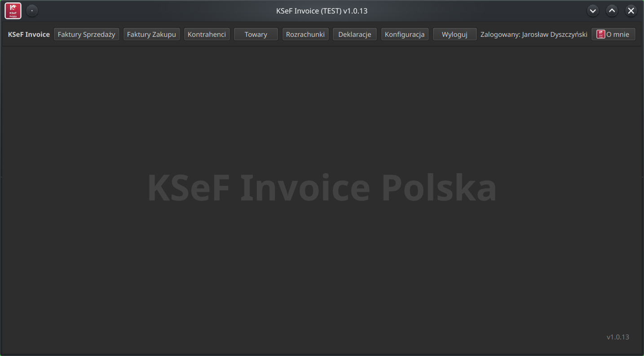Open the Faktury Sprzedaży section
644x356 pixels.
coord(86,34)
